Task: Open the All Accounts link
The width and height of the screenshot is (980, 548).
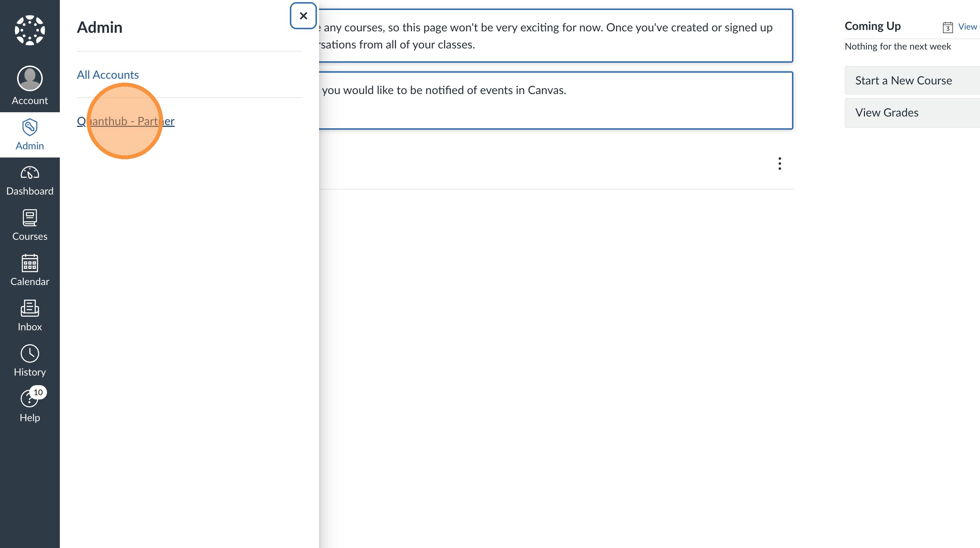Action: point(108,74)
